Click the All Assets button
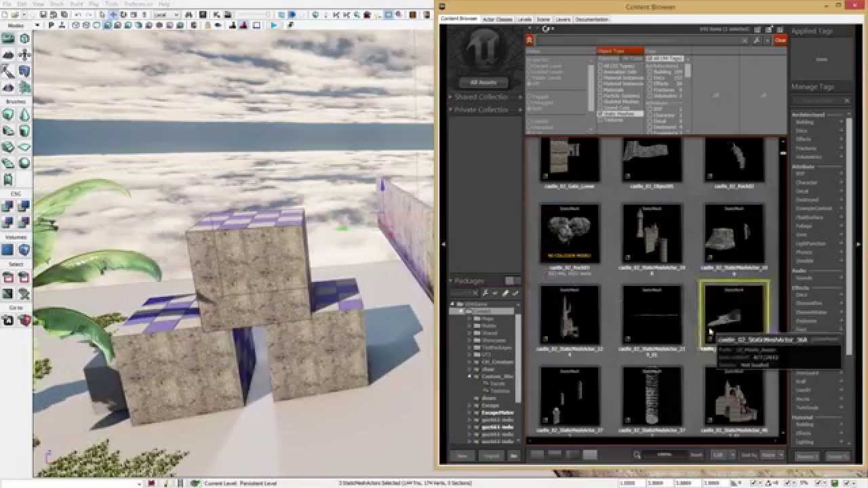The width and height of the screenshot is (868, 488). click(484, 82)
